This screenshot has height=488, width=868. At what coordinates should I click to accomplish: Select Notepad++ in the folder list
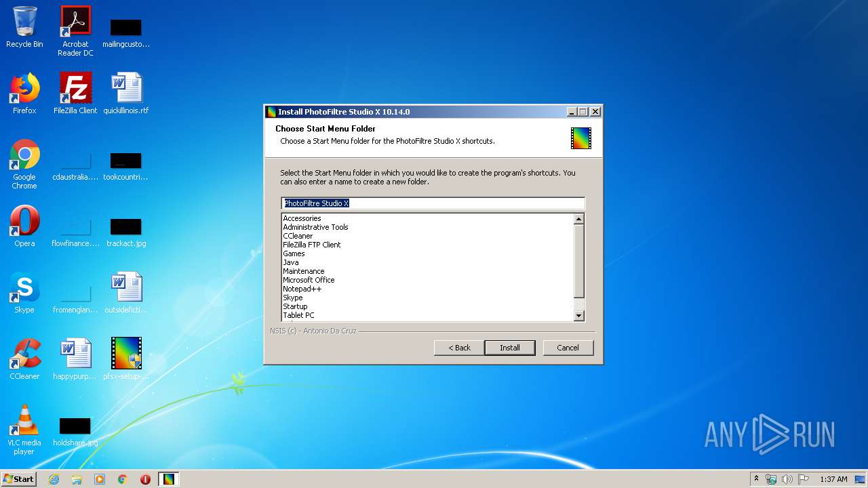coord(302,289)
